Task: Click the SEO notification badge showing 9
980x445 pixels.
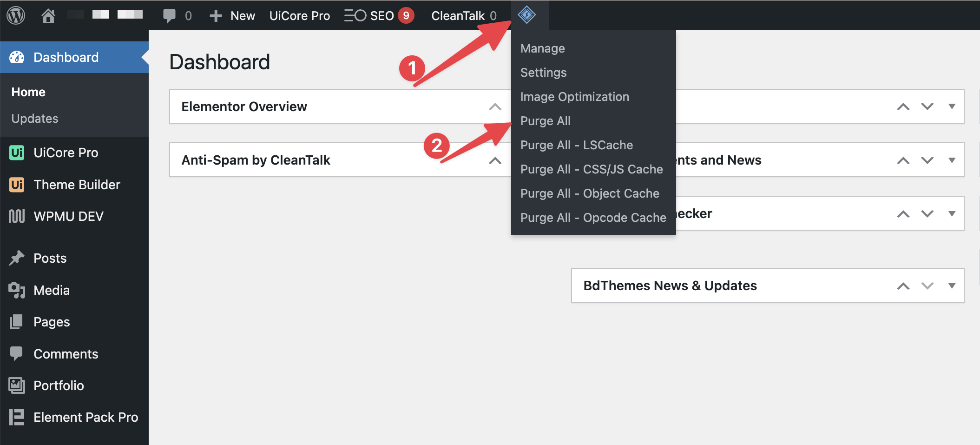Action: 406,15
